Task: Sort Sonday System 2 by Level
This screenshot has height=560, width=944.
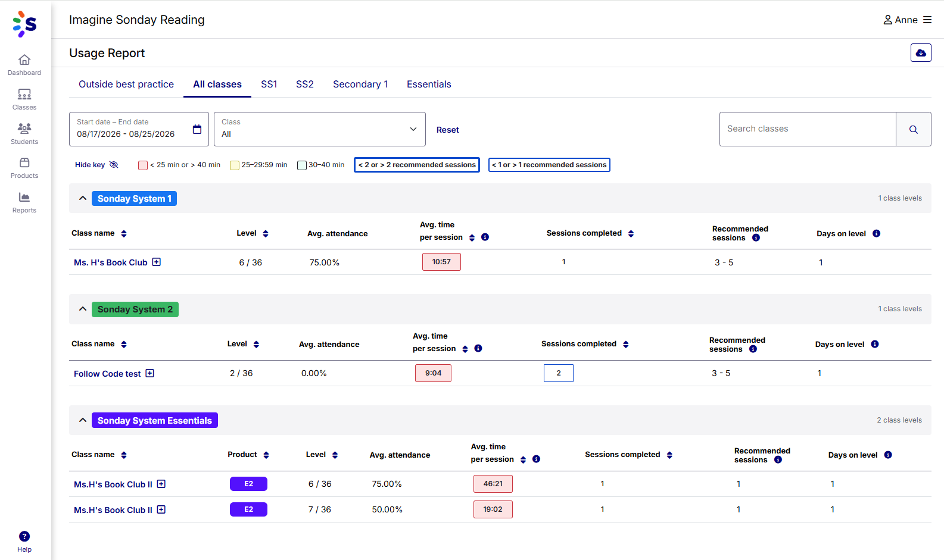Action: point(256,344)
